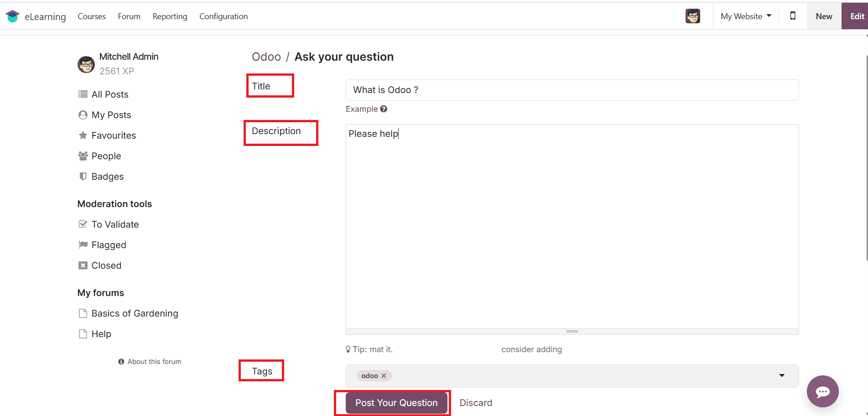Click the Flagged flag icon
The height and width of the screenshot is (416, 868).
83,245
